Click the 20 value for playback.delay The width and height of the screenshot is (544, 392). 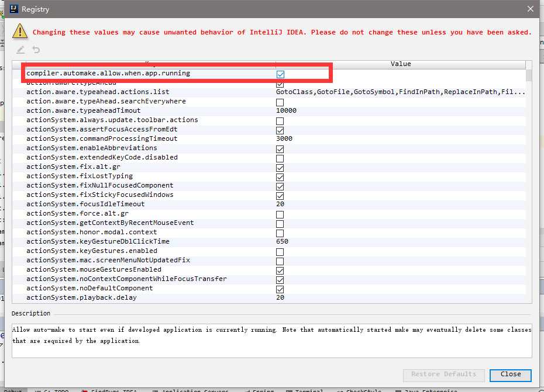coord(280,298)
